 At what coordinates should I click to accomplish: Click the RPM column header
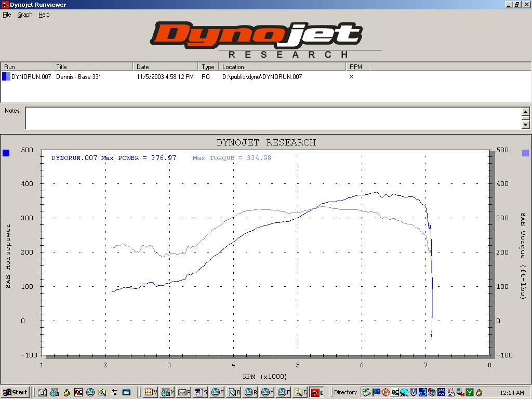358,66
